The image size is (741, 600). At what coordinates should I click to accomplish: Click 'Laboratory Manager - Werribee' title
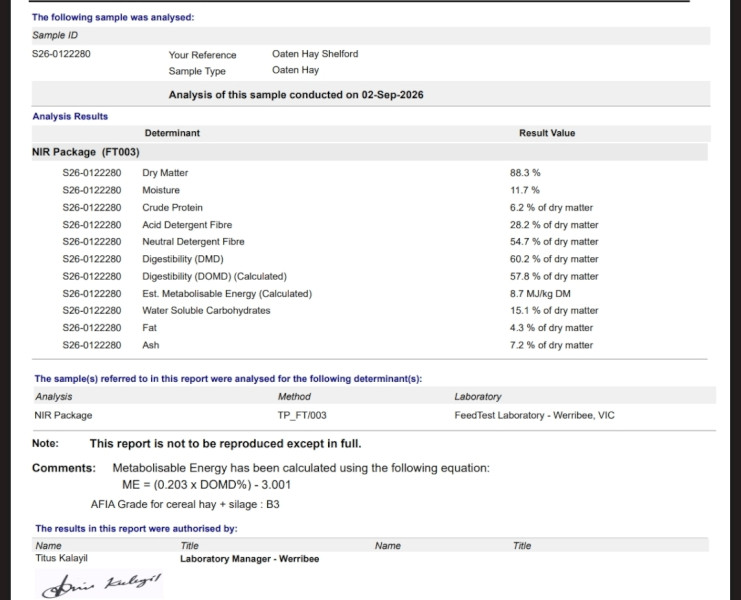250,559
